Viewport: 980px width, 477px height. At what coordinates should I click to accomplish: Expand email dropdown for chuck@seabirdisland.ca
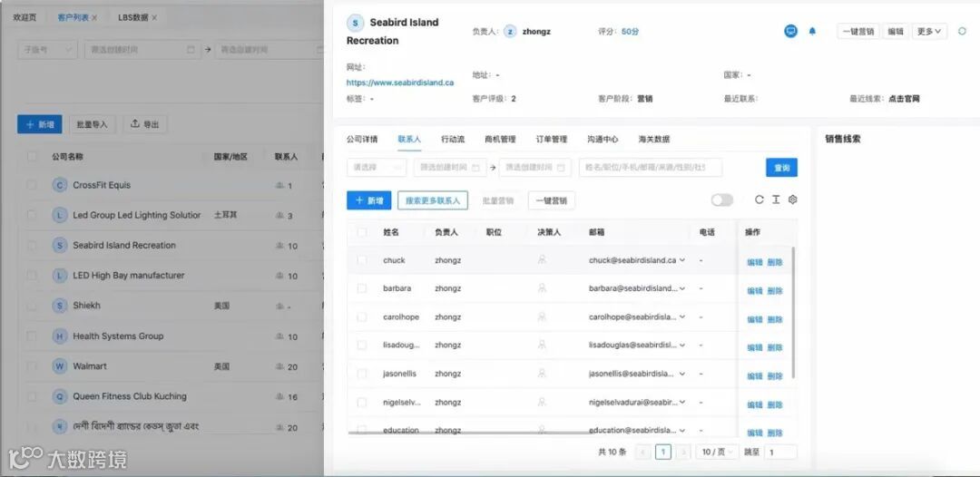[681, 260]
